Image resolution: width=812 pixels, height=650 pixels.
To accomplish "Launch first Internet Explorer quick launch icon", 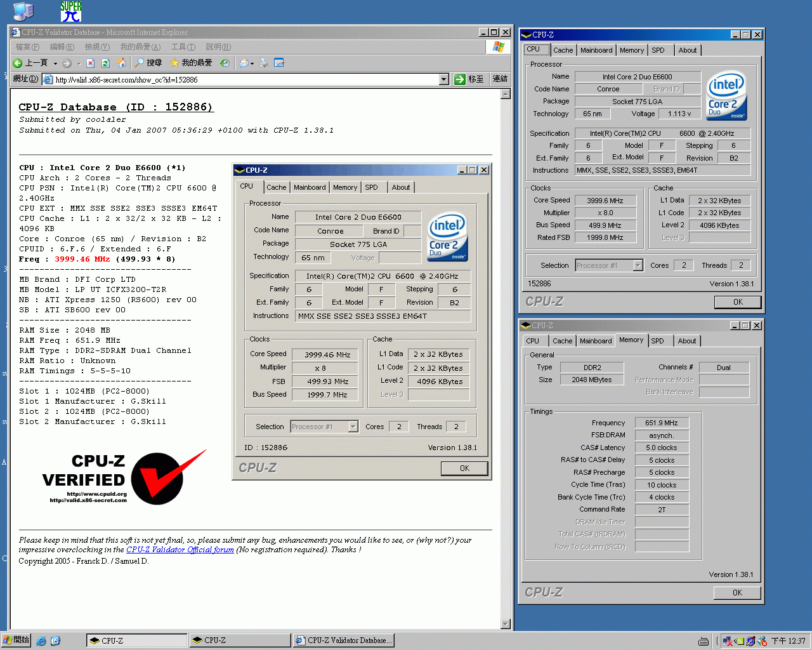I will pyautogui.click(x=41, y=641).
